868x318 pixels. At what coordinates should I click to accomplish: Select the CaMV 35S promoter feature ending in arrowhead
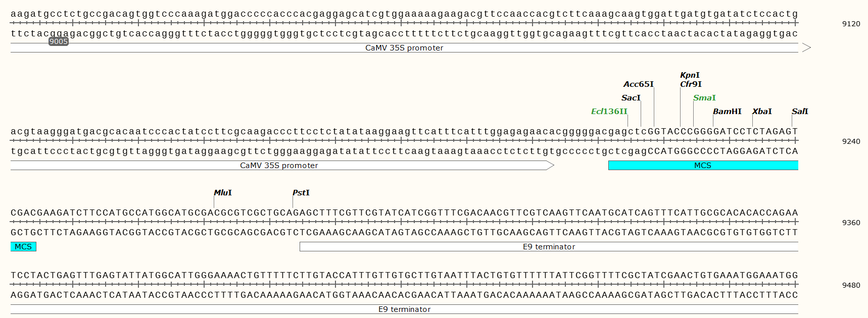(279, 166)
